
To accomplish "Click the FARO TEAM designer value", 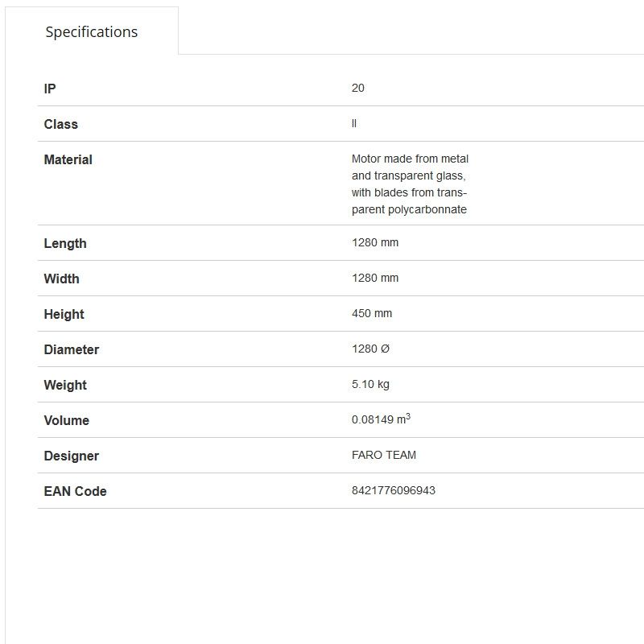I will [384, 455].
